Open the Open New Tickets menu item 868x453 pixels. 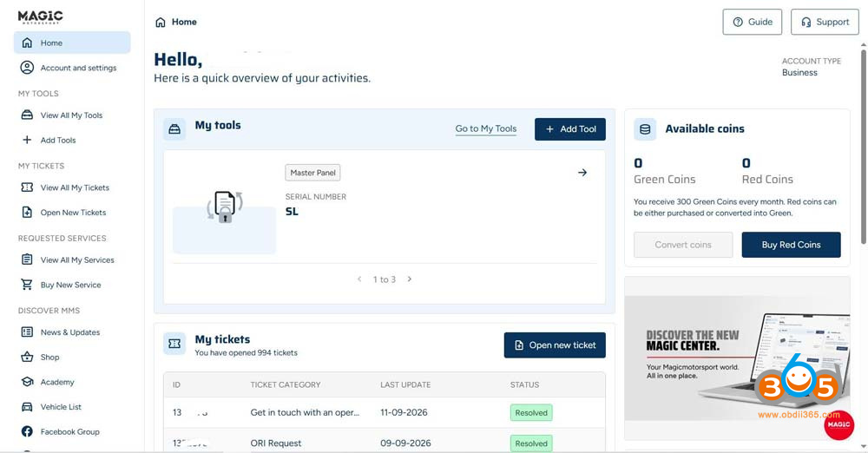(x=72, y=212)
